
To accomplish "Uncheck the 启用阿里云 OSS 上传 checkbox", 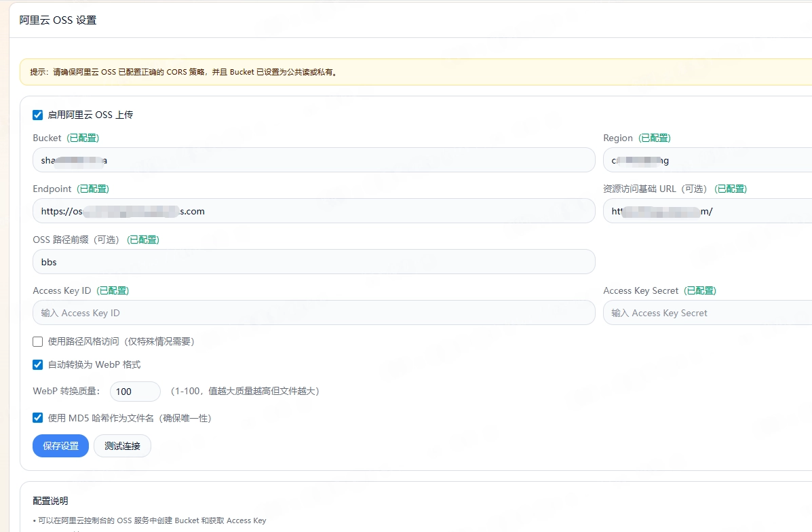I will (38, 115).
